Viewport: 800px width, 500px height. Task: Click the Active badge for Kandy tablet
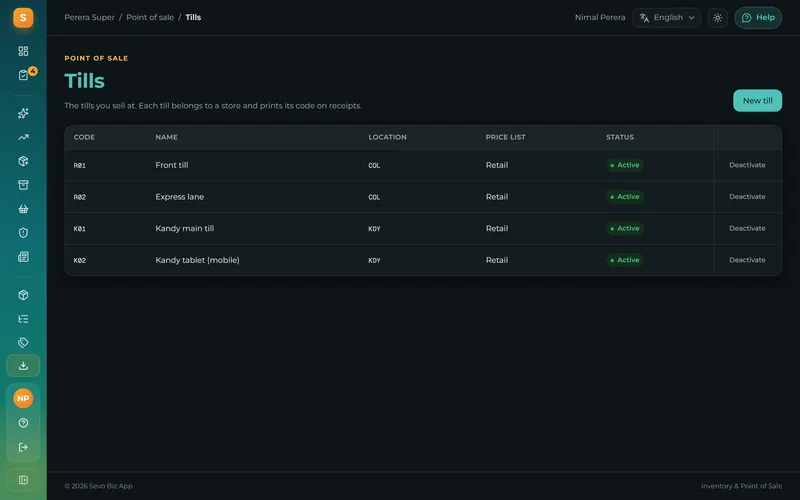pos(624,260)
